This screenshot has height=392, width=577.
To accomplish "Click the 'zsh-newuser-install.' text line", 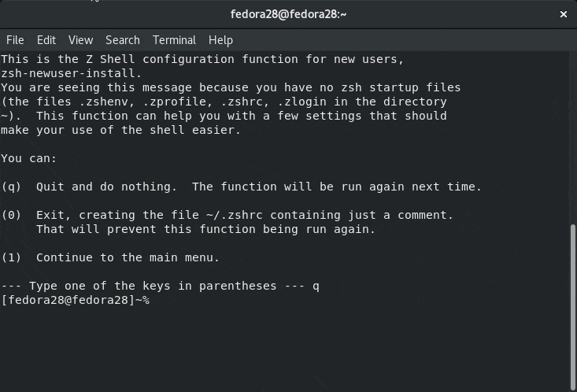I will coord(71,73).
